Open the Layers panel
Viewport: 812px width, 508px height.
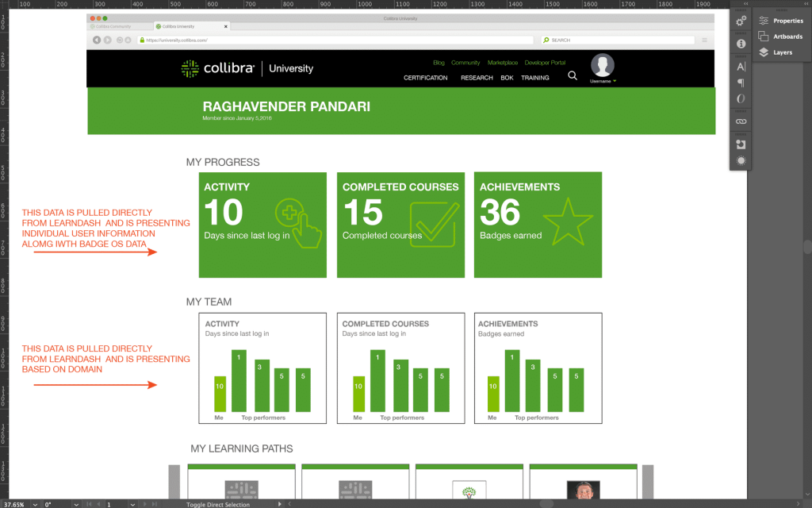click(781, 52)
